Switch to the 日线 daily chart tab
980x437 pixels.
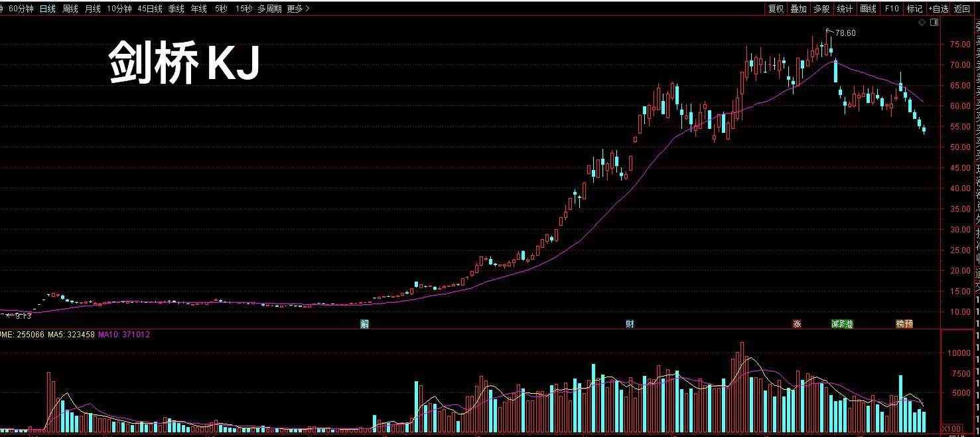pyautogui.click(x=48, y=9)
